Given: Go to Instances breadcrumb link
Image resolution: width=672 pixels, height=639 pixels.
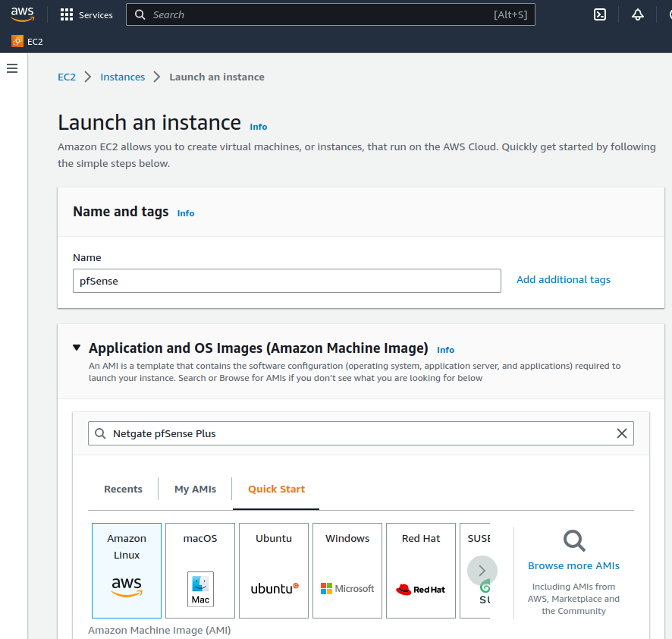Looking at the screenshot, I should coord(122,77).
